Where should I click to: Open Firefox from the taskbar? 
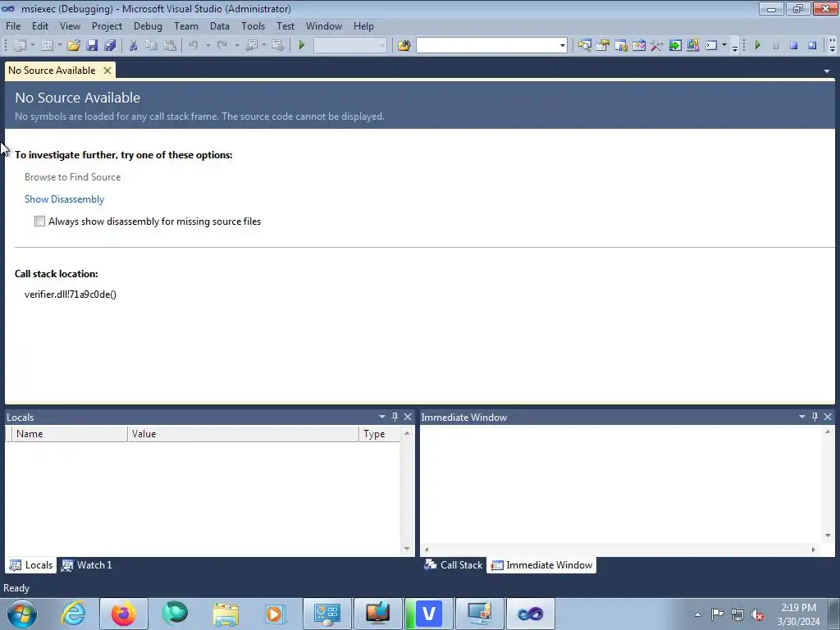(123, 614)
